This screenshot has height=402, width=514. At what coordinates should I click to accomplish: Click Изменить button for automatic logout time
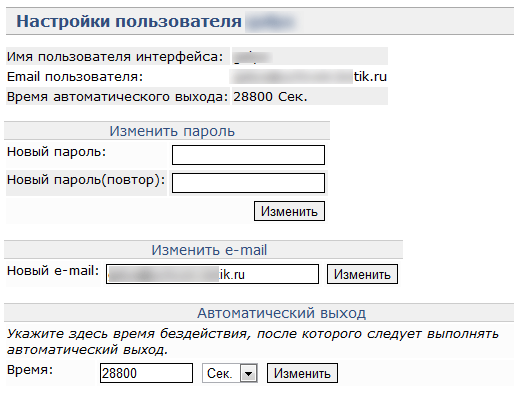click(302, 373)
